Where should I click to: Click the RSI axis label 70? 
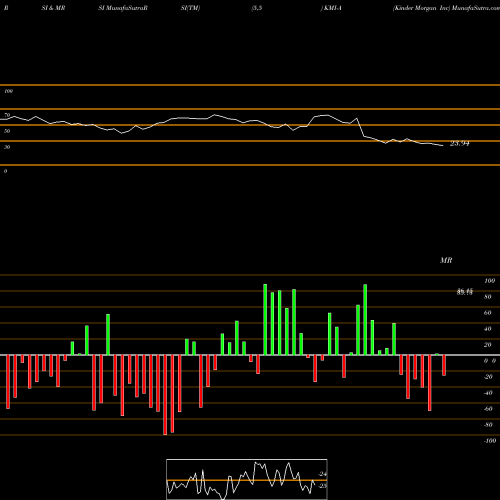click(x=7, y=115)
